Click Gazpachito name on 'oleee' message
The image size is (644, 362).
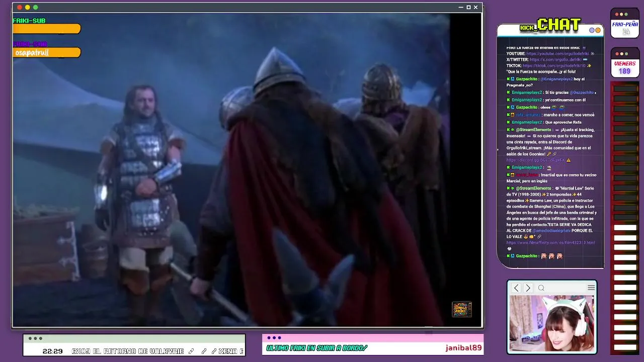[527, 108]
